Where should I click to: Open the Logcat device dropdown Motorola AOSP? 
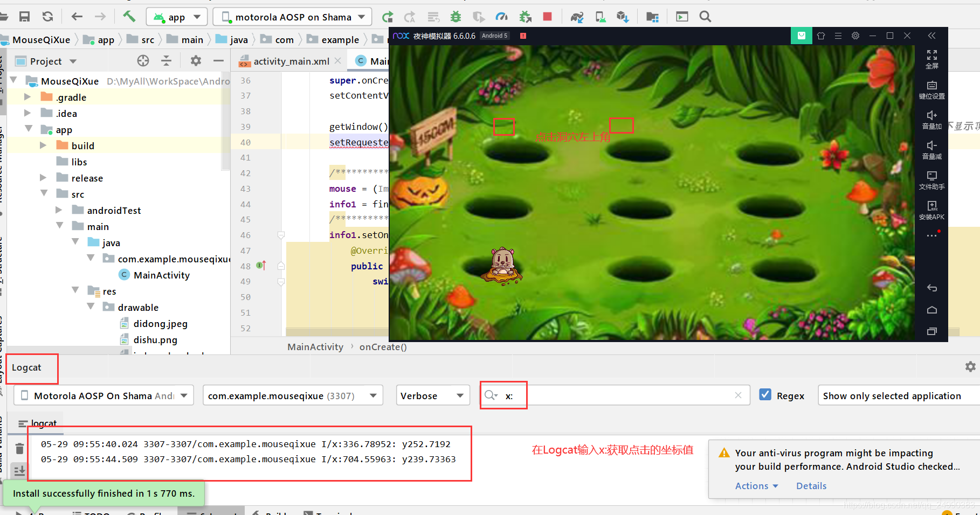coord(104,395)
